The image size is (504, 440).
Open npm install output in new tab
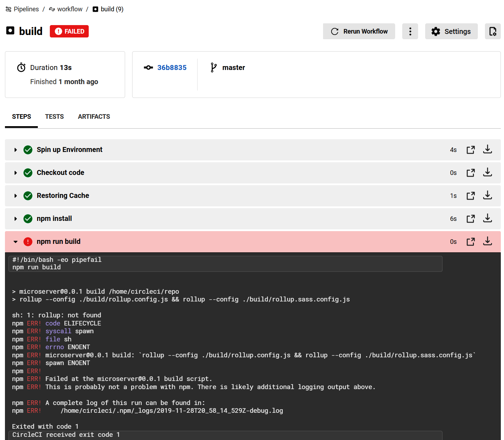coord(470,219)
